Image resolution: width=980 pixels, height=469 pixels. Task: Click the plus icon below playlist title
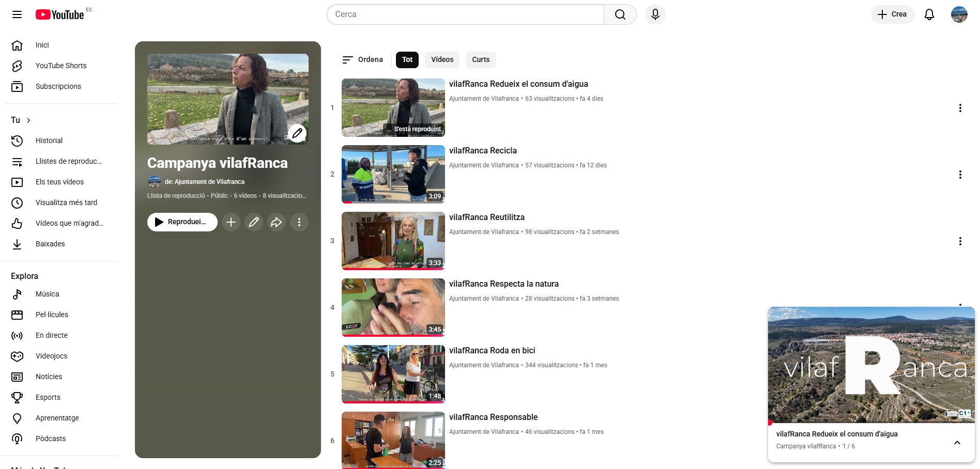click(231, 222)
